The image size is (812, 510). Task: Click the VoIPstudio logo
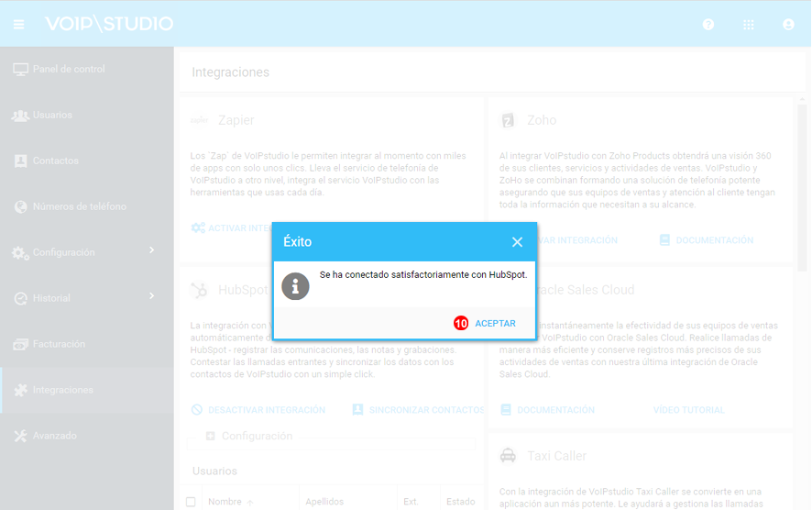109,24
